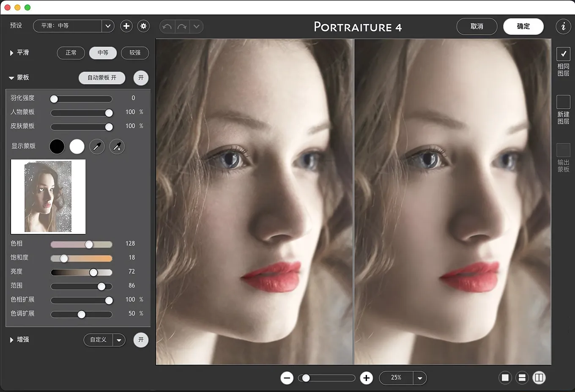The image size is (575, 392).
Task: Click the add preset plus icon
Action: pyautogui.click(x=126, y=26)
